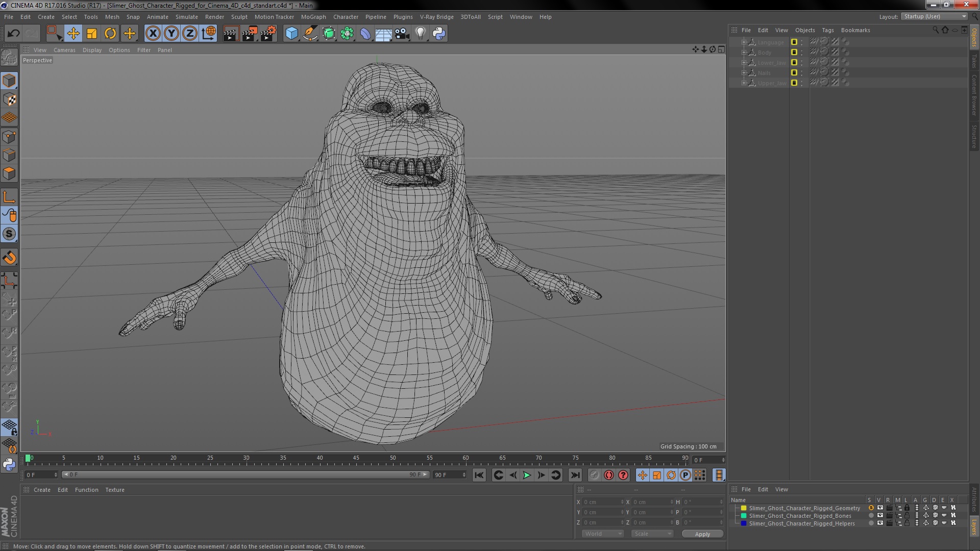Add a Camera object
The height and width of the screenshot is (551, 980).
pos(402,34)
